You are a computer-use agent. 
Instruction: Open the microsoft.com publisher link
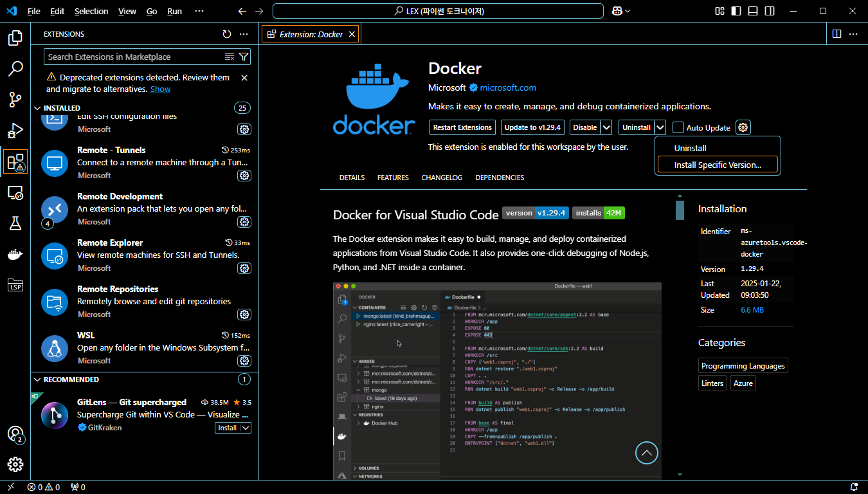tap(508, 87)
